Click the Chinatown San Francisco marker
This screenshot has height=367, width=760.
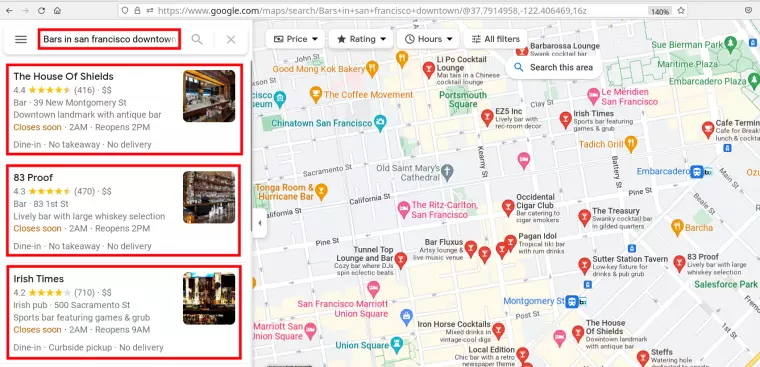tap(380, 123)
